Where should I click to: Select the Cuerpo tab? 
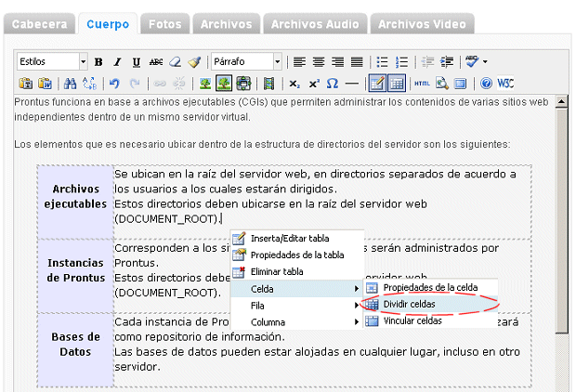[x=108, y=24]
